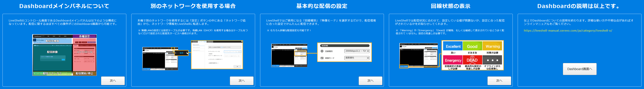
Task: Click the picture icon beside 映像モード
Action: 322,58
